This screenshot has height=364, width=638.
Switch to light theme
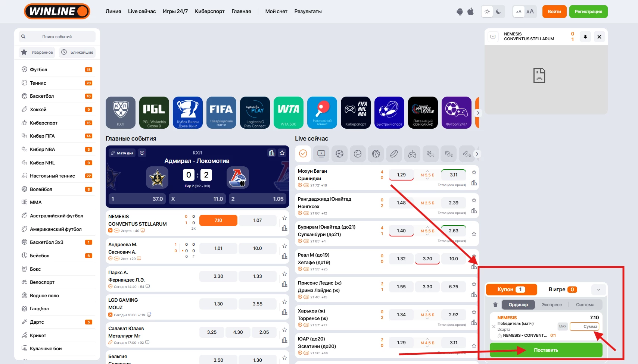(487, 12)
